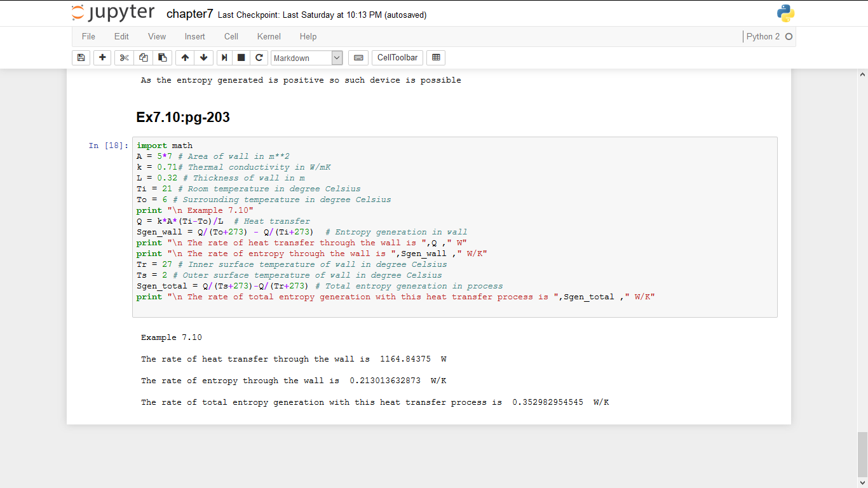Click the save and checkpoint icon
This screenshot has height=488, width=868.
pyautogui.click(x=81, y=58)
